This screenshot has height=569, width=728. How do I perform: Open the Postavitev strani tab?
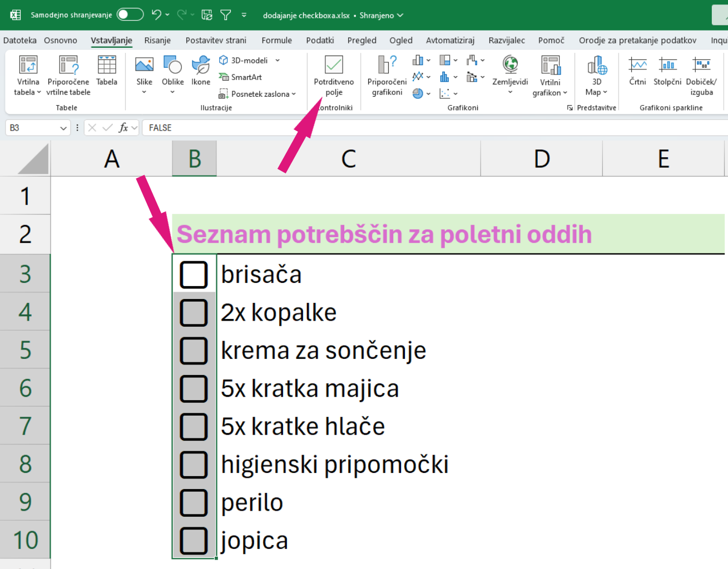[216, 40]
